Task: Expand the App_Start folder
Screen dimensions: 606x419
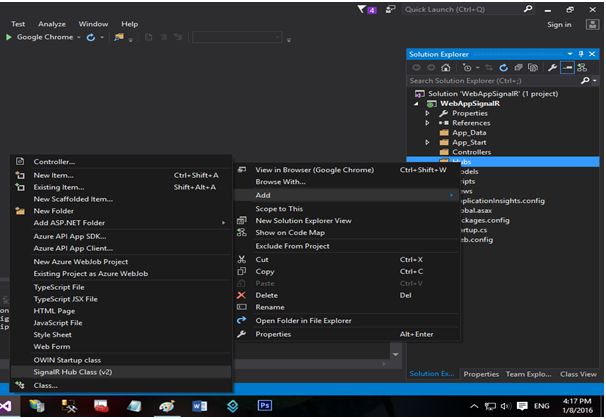Action: [x=427, y=142]
